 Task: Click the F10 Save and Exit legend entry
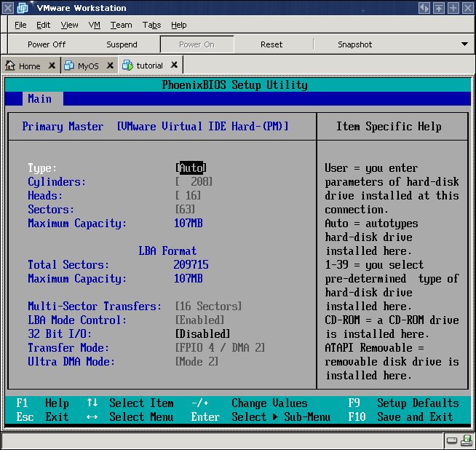[400, 417]
